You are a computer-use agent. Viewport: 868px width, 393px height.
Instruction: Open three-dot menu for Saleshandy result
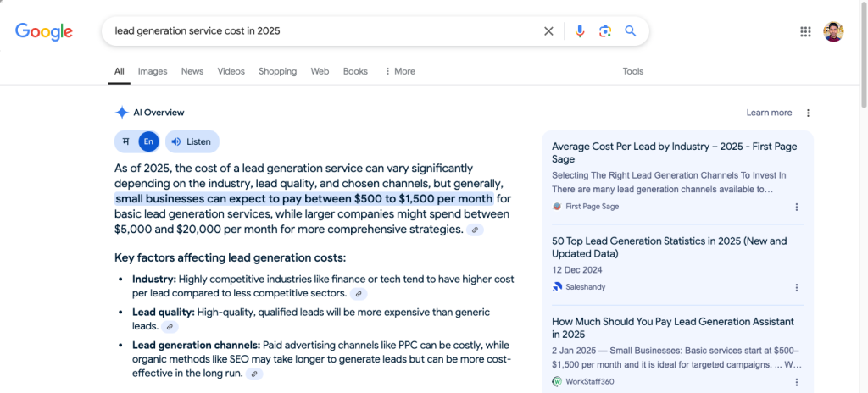(x=797, y=287)
